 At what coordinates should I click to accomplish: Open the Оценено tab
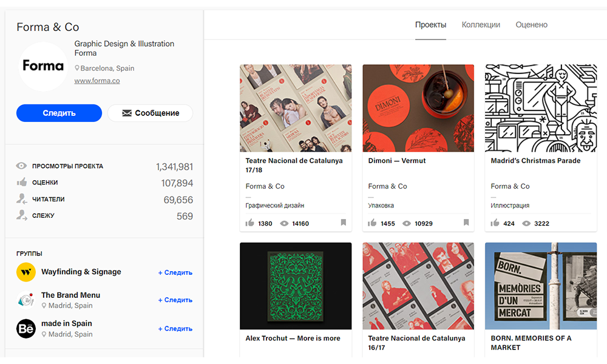pos(531,25)
